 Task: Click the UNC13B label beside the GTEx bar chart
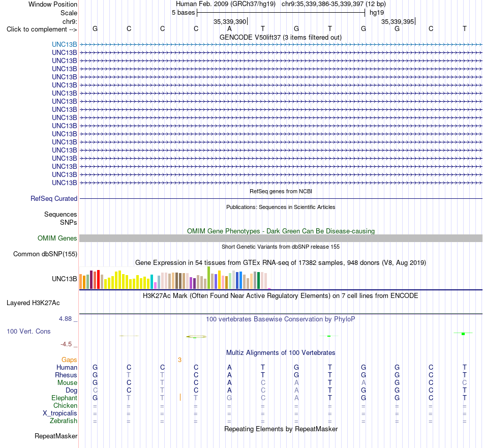point(65,279)
